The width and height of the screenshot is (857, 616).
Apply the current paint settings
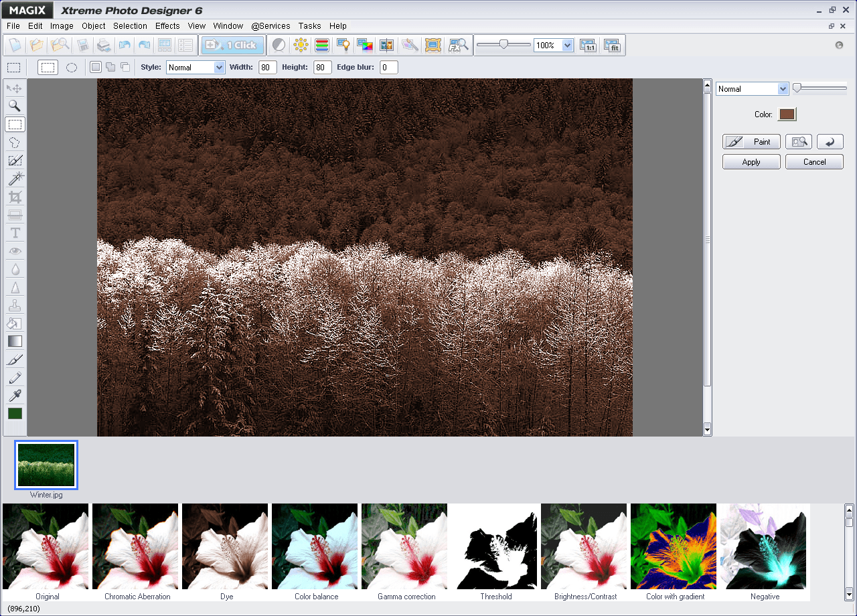[x=751, y=161]
